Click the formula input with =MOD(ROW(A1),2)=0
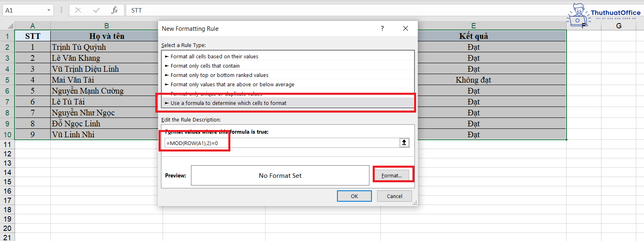 [282, 143]
